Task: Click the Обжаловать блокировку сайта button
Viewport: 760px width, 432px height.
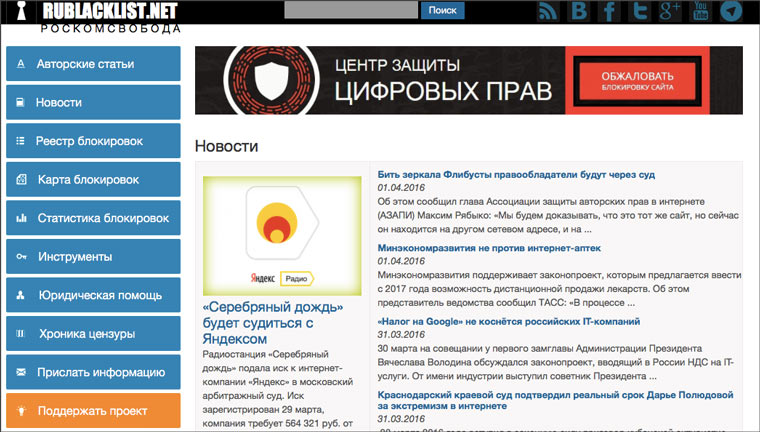Action: pos(637,80)
